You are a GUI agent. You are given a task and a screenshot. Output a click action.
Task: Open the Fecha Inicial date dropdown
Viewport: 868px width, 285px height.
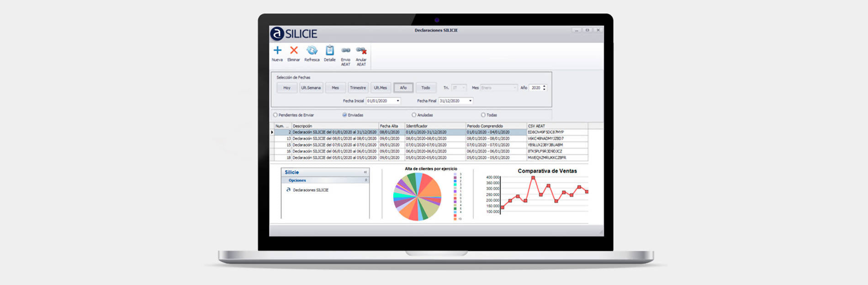pyautogui.click(x=398, y=101)
